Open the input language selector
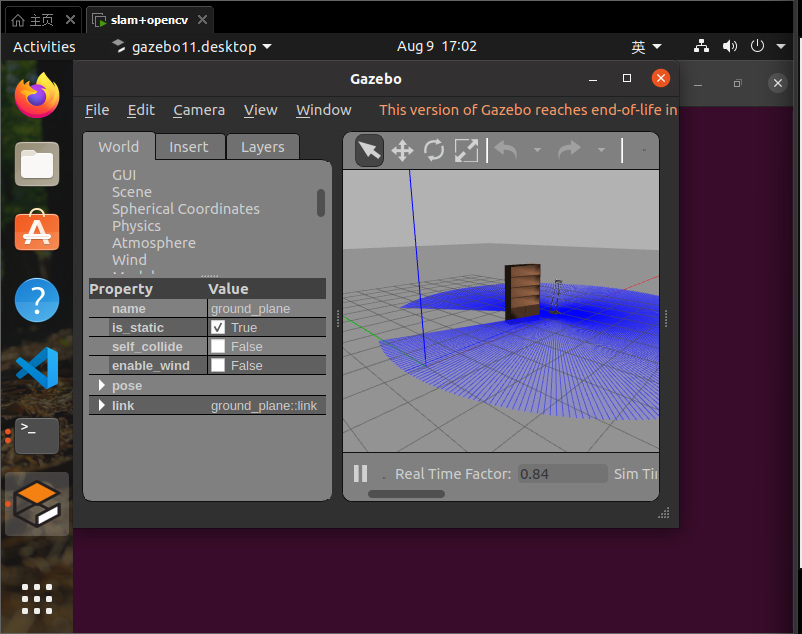The height and width of the screenshot is (634, 802). (x=646, y=47)
